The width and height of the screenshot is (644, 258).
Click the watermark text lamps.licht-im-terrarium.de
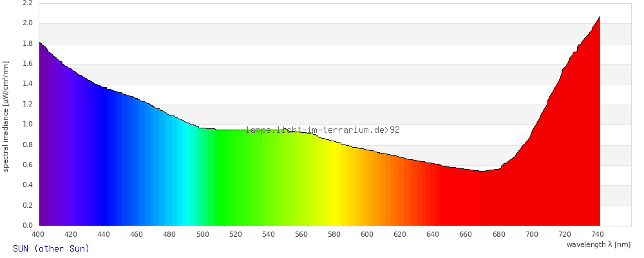[x=316, y=130]
